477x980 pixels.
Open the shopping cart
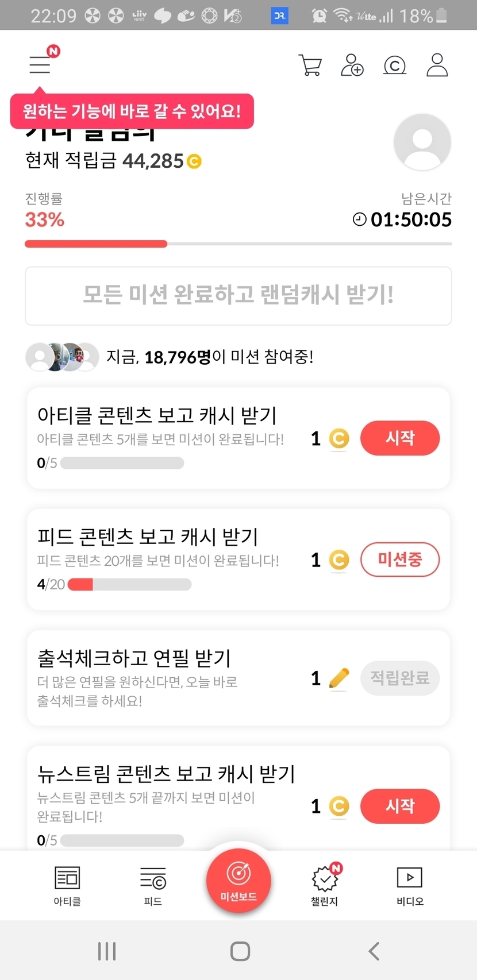click(x=310, y=65)
